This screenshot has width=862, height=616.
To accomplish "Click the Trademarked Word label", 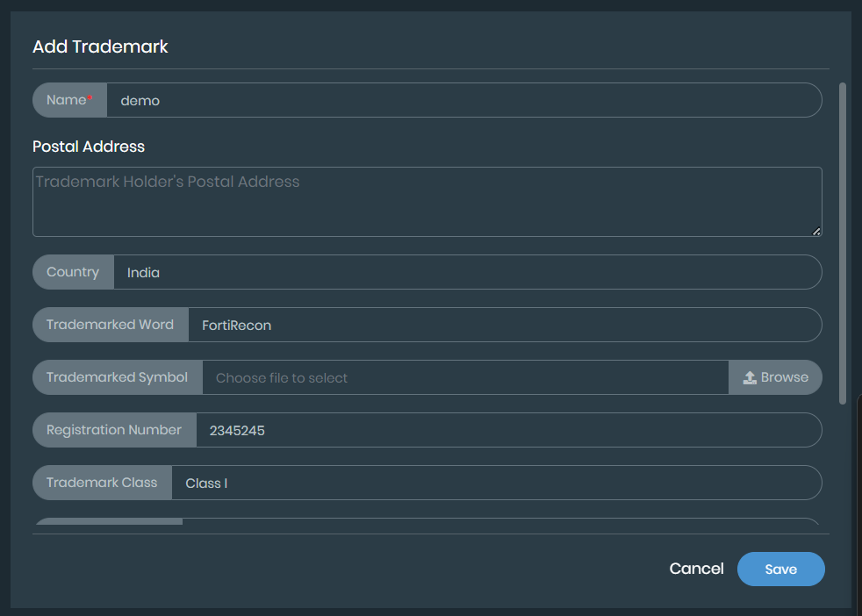I will [x=110, y=325].
